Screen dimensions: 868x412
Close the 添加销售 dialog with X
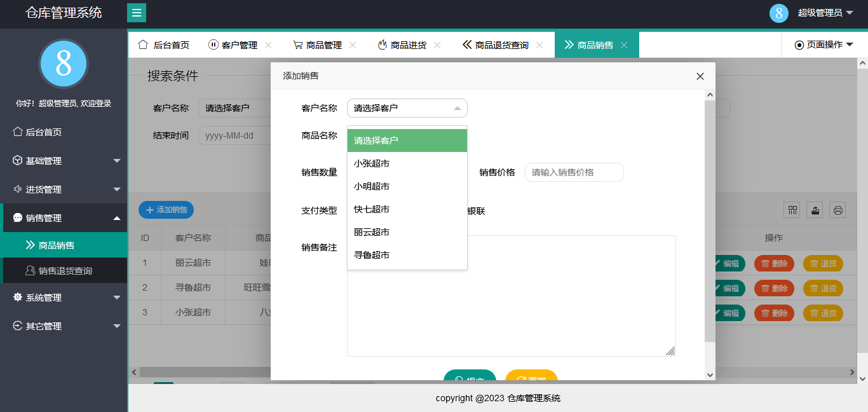tap(700, 76)
